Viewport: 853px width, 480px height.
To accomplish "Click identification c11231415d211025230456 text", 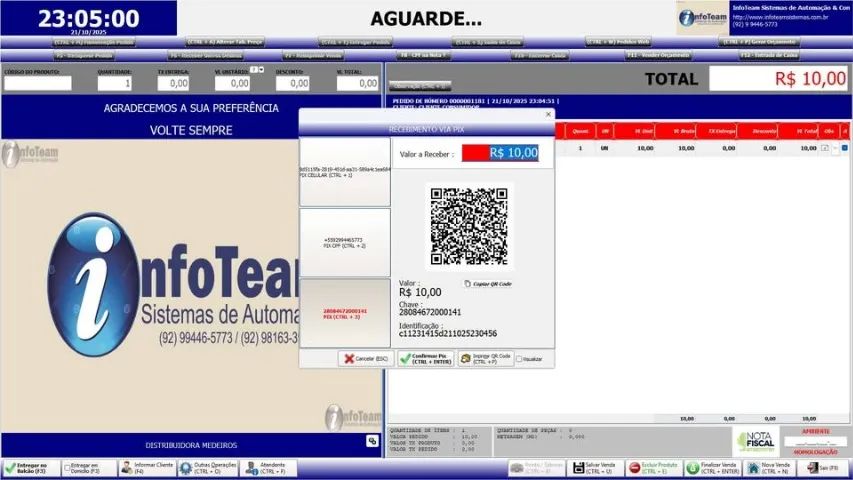I will click(x=448, y=333).
